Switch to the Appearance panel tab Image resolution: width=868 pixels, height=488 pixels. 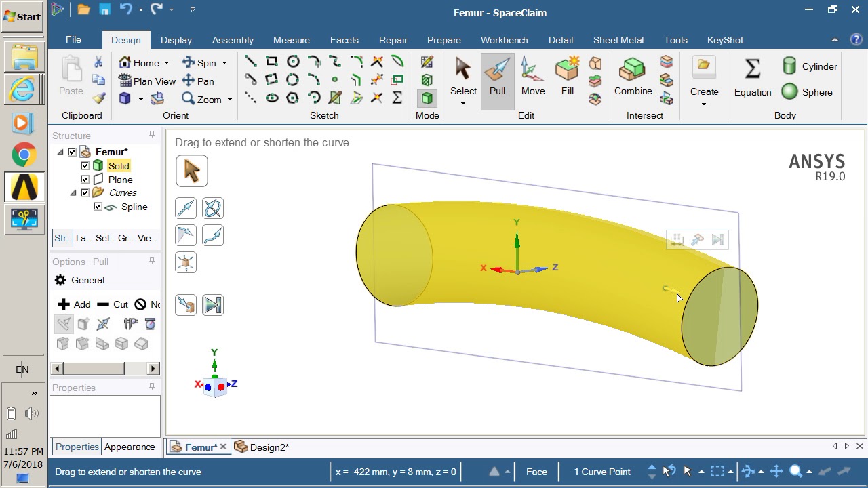click(130, 447)
